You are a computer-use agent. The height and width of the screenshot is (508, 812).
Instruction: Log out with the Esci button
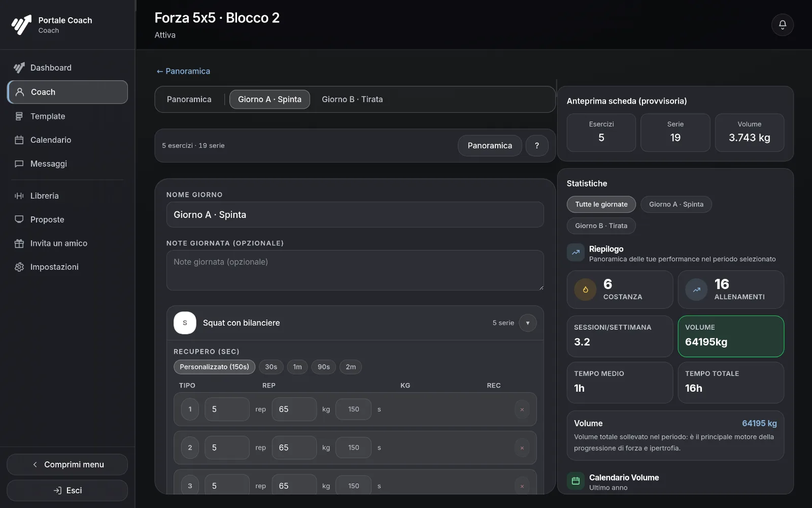[67, 490]
